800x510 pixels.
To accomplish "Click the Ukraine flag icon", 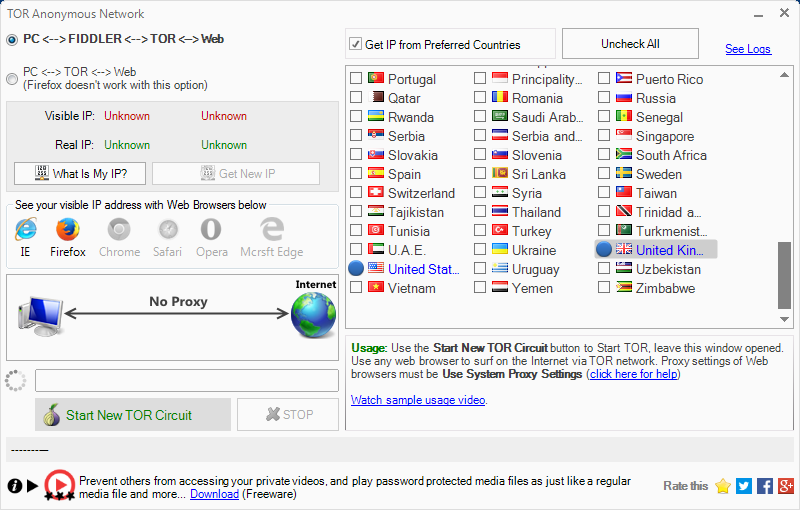I will pyautogui.click(x=500, y=249).
